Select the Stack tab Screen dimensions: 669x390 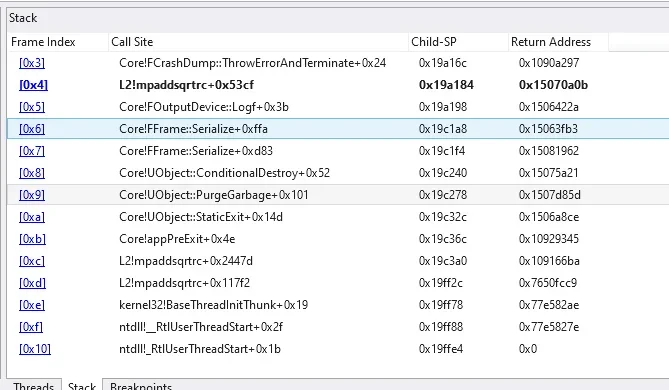pyautogui.click(x=81, y=386)
